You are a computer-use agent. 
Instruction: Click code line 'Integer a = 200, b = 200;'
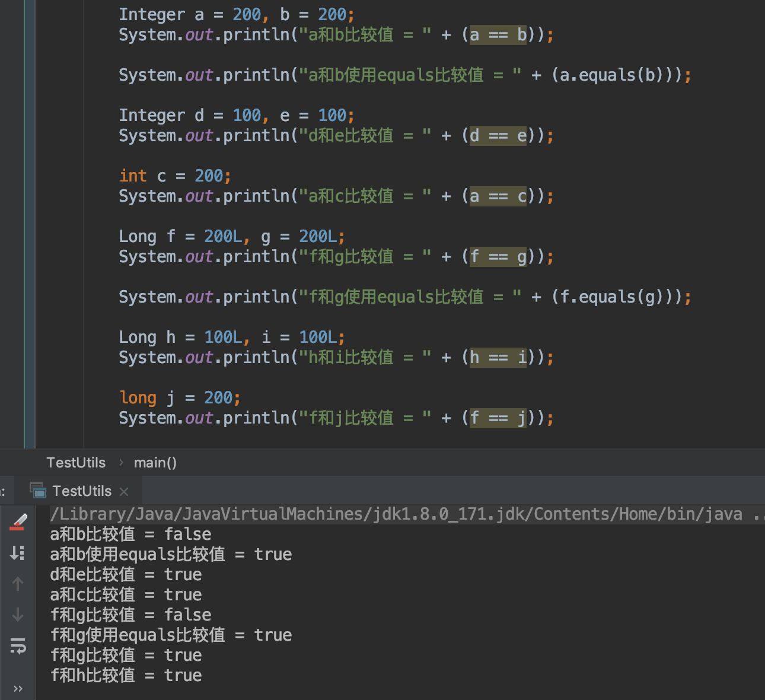237,14
